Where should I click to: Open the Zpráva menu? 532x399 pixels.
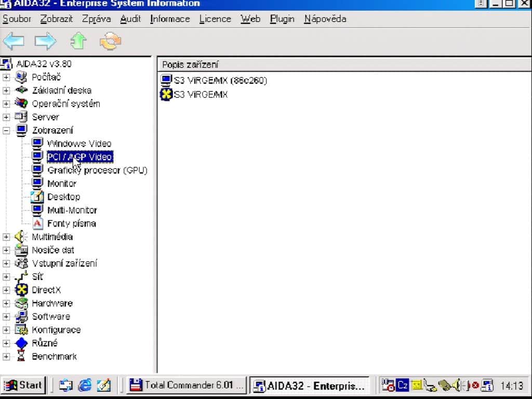96,19
